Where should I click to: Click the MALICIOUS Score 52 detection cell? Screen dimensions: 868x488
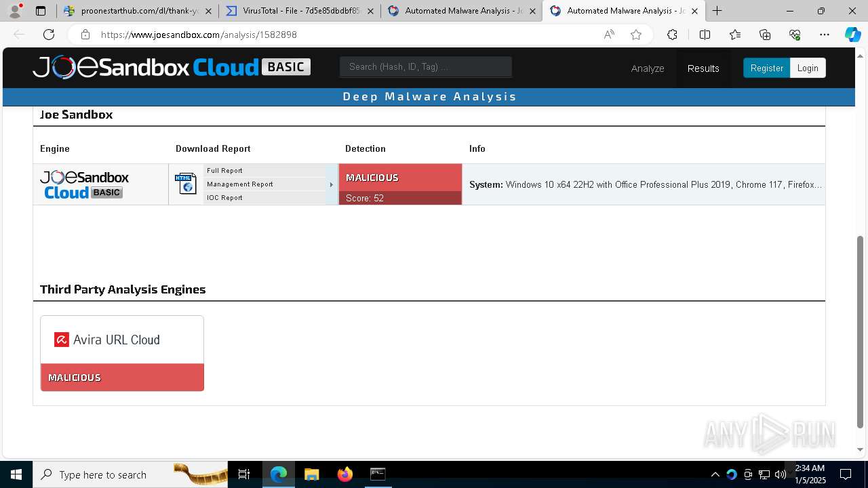tap(400, 184)
